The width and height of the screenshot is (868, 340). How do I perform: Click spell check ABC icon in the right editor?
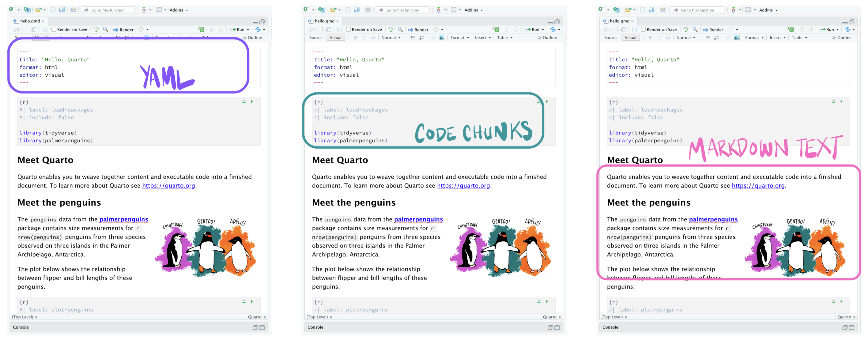coord(686,29)
